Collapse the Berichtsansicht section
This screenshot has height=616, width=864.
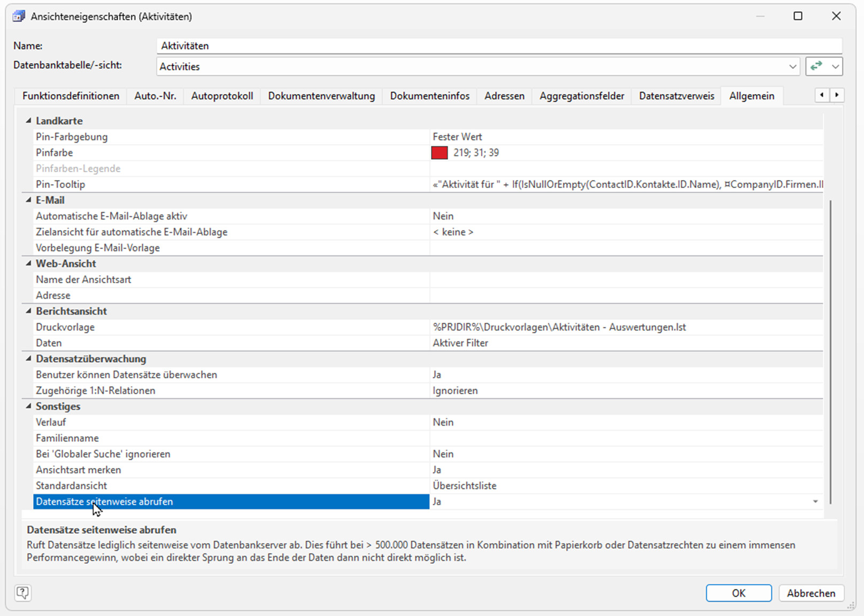coord(29,311)
